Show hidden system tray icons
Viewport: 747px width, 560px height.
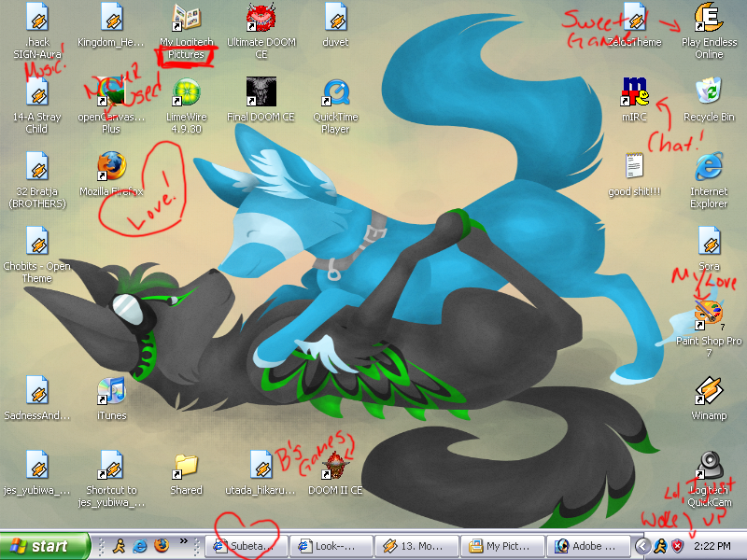pyautogui.click(x=641, y=546)
